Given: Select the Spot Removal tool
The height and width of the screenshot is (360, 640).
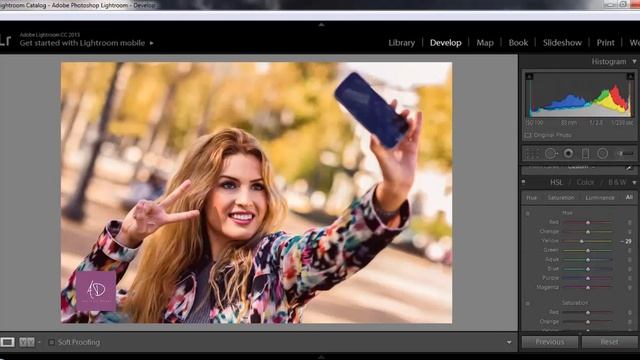Looking at the screenshot, I should pyautogui.click(x=551, y=153).
